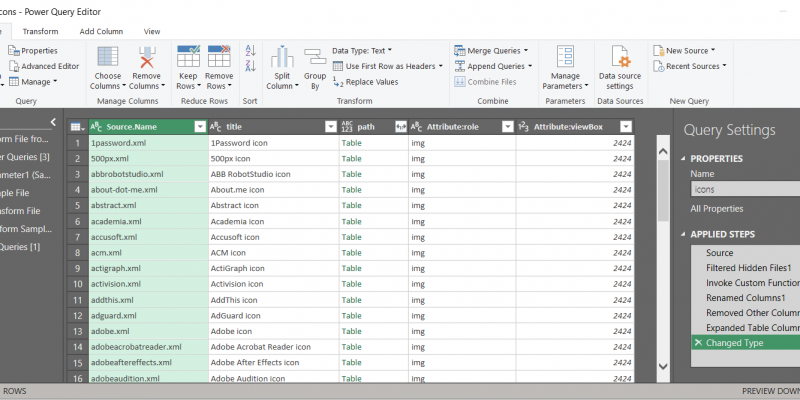The width and height of the screenshot is (800, 400).
Task: Select the cell adguard.xml
Action: [x=148, y=315]
